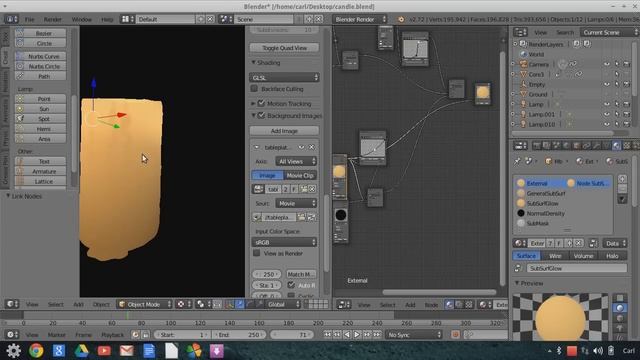Image resolution: width=640 pixels, height=360 pixels.
Task: Collapse the Preview panel
Action: coord(517,283)
